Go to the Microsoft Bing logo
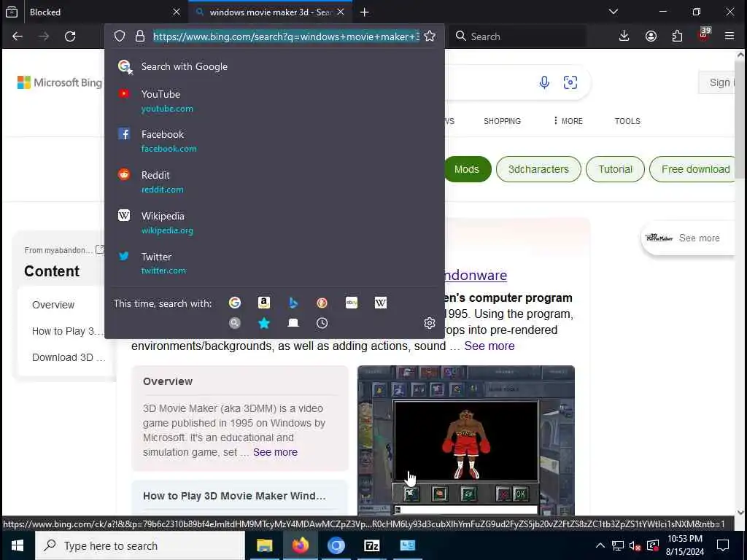 (60, 82)
